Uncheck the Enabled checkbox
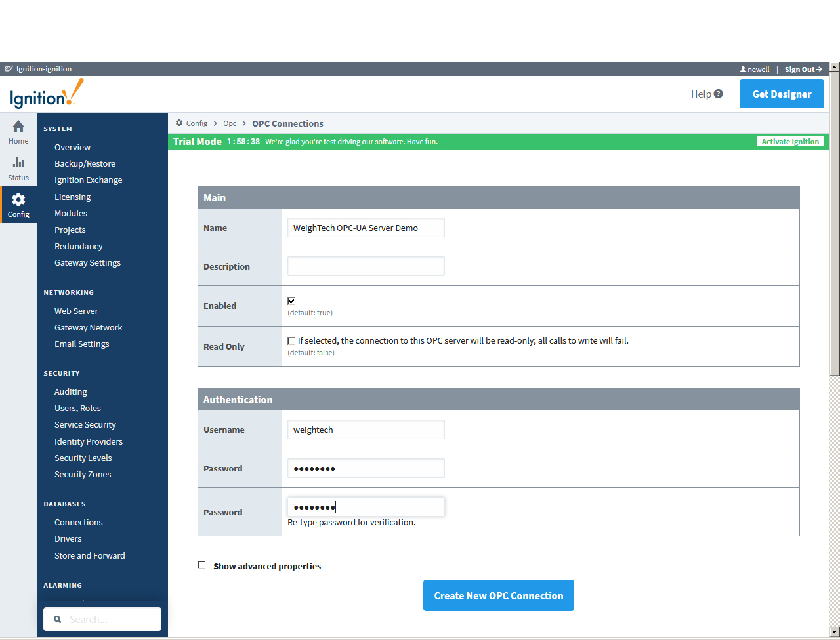 [291, 301]
